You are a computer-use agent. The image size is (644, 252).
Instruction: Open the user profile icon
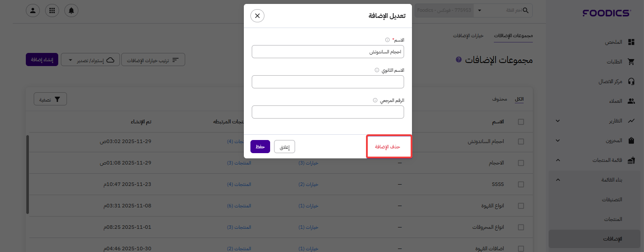(x=33, y=10)
